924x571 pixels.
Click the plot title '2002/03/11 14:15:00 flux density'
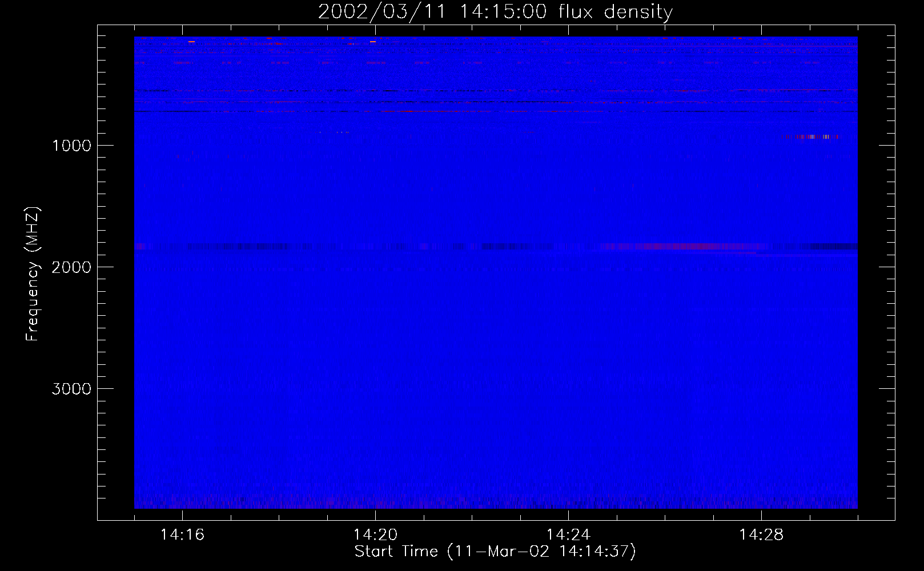coord(495,11)
